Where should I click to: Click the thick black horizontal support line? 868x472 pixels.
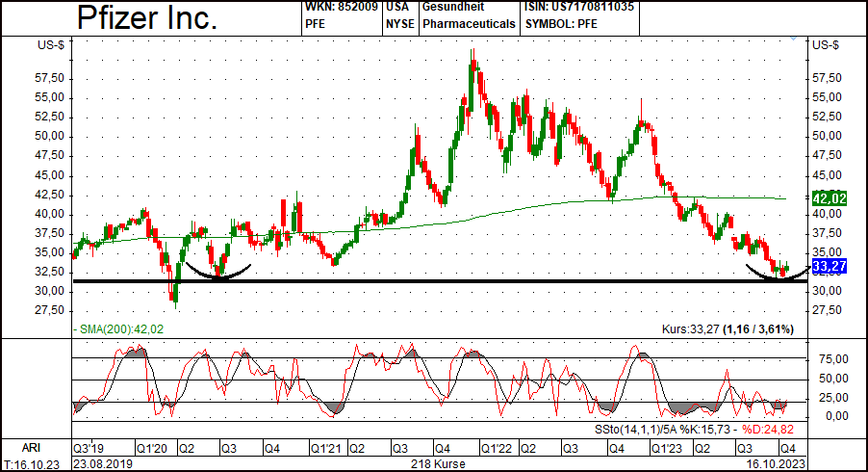click(440, 281)
